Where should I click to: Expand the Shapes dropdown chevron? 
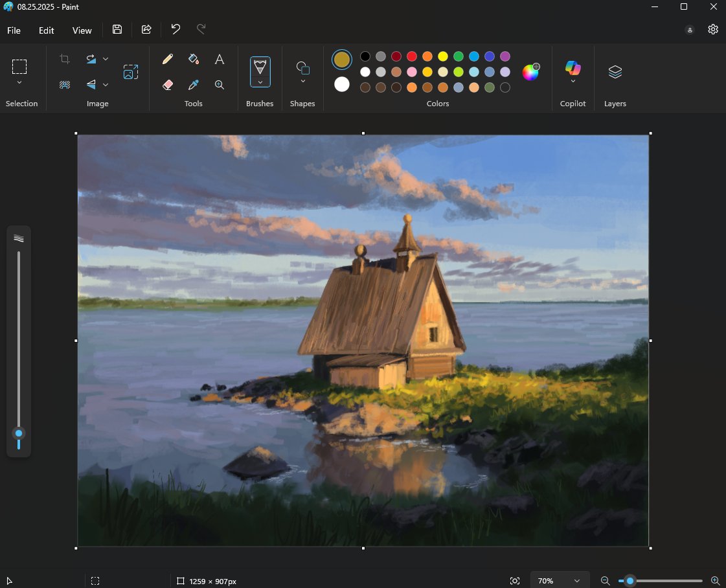coord(303,82)
